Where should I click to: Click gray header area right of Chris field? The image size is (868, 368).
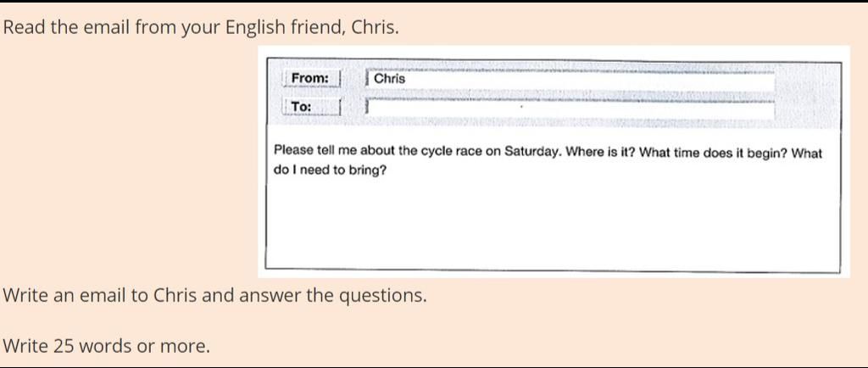(x=807, y=94)
